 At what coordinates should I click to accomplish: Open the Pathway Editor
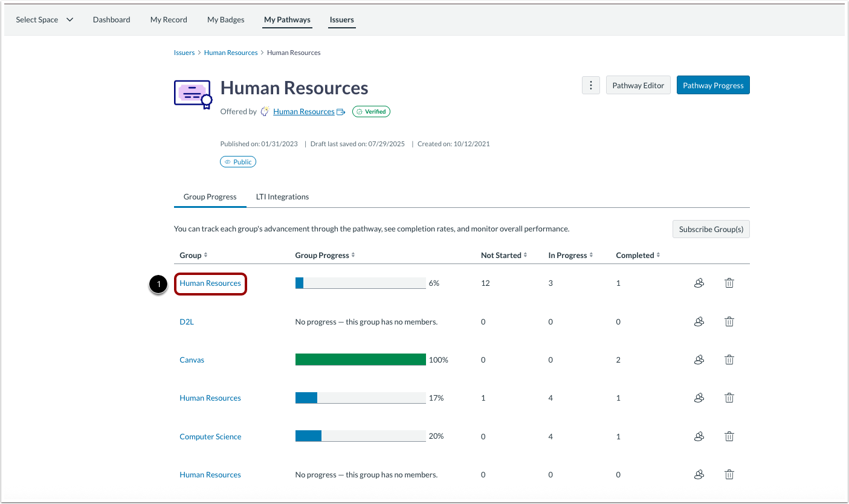tap(638, 85)
